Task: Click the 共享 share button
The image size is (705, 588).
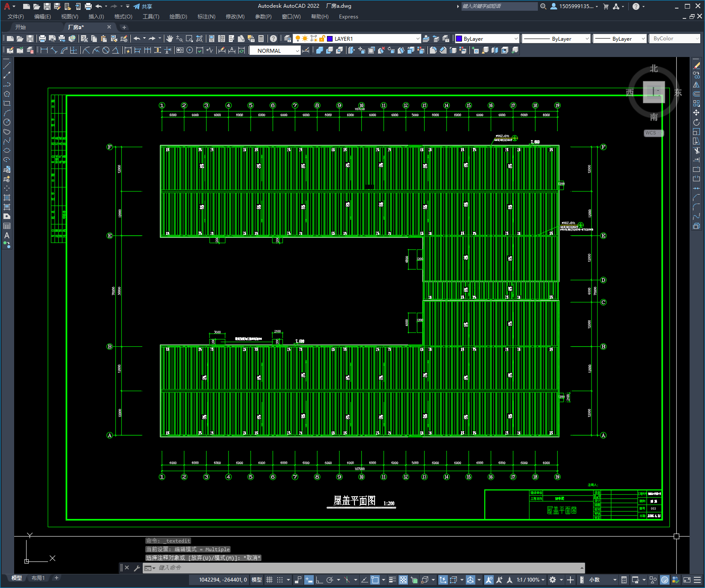Action: (x=143, y=6)
